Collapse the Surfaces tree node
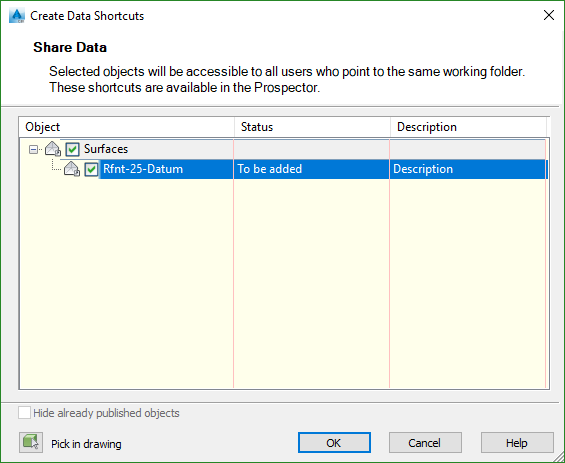Image resolution: width=565 pixels, height=463 pixels. point(33,149)
